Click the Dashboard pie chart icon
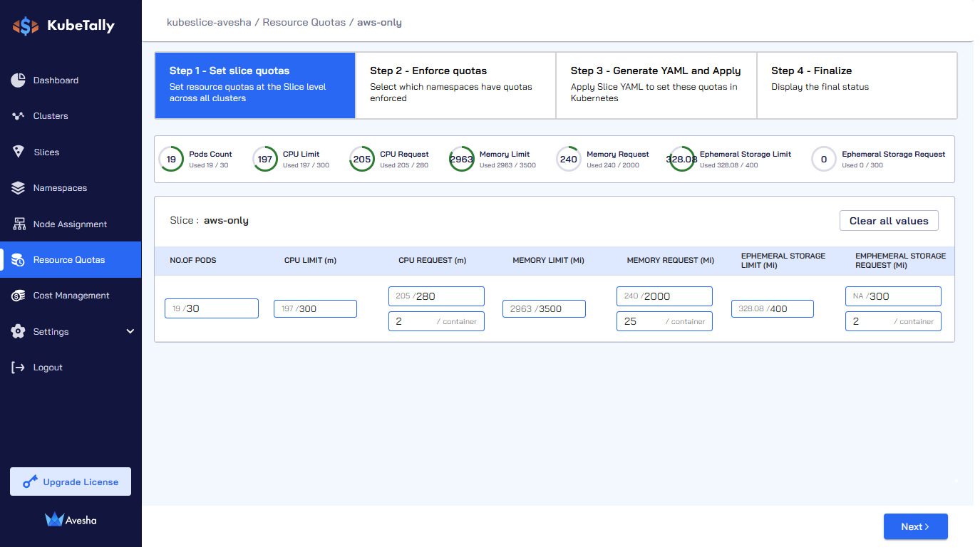 (x=19, y=80)
